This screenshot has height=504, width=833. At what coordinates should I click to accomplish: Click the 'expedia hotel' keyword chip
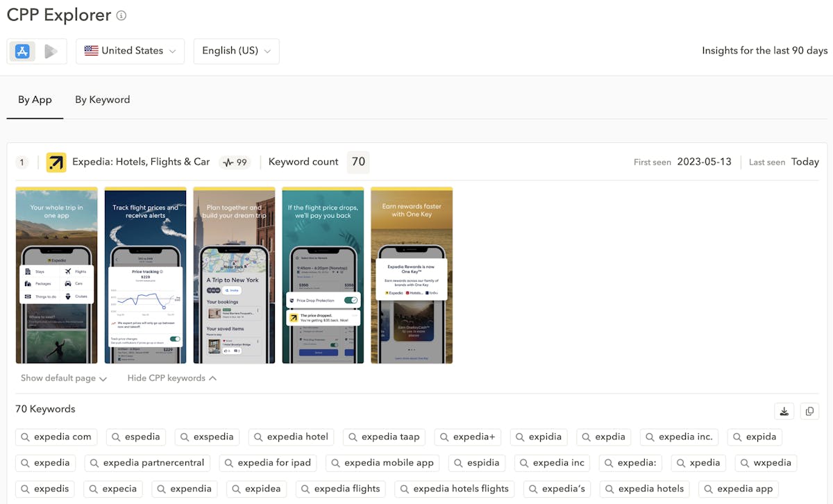291,437
